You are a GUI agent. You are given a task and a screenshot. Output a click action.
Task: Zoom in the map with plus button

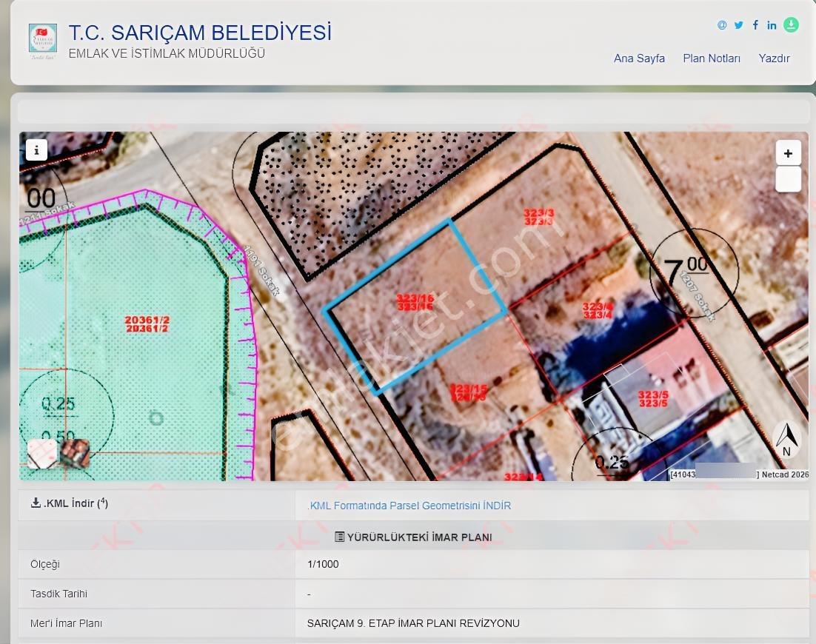pyautogui.click(x=788, y=153)
